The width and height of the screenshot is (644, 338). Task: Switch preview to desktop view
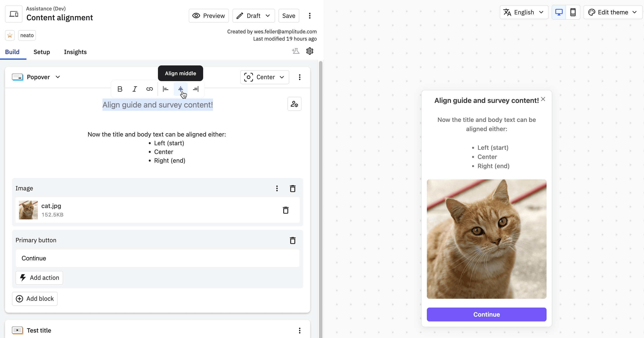(559, 12)
